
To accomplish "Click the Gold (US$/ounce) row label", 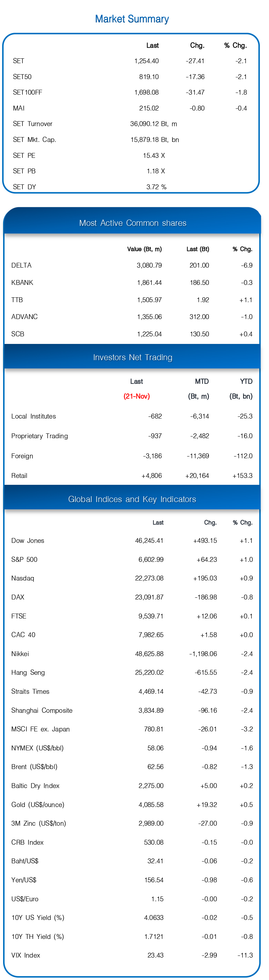I will (x=38, y=805).
